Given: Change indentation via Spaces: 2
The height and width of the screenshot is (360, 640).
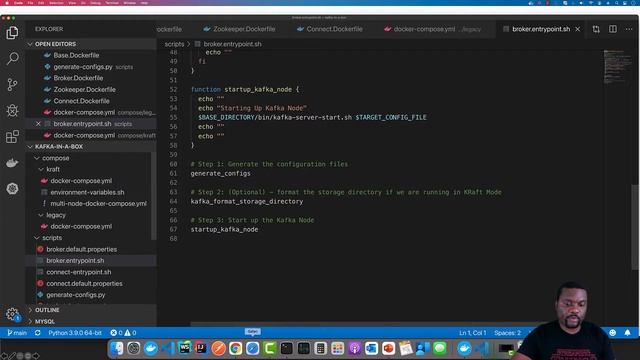Looking at the screenshot, I should coord(507,333).
